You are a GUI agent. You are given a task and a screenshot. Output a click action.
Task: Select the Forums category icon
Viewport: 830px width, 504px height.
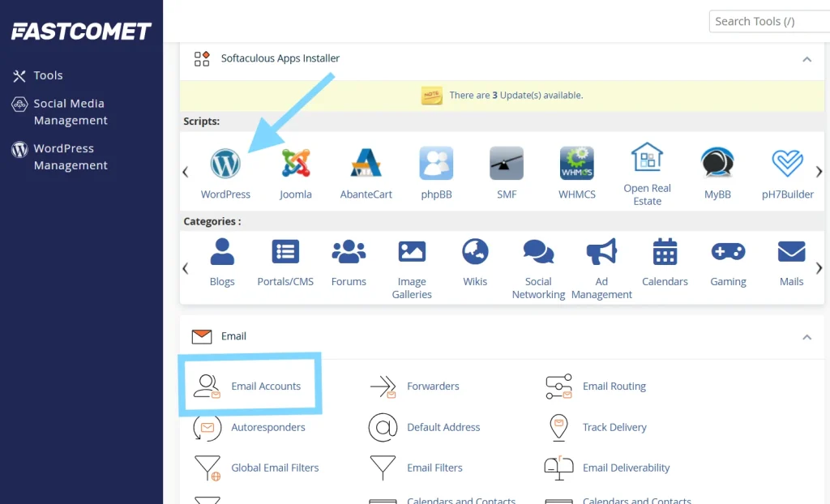[349, 251]
